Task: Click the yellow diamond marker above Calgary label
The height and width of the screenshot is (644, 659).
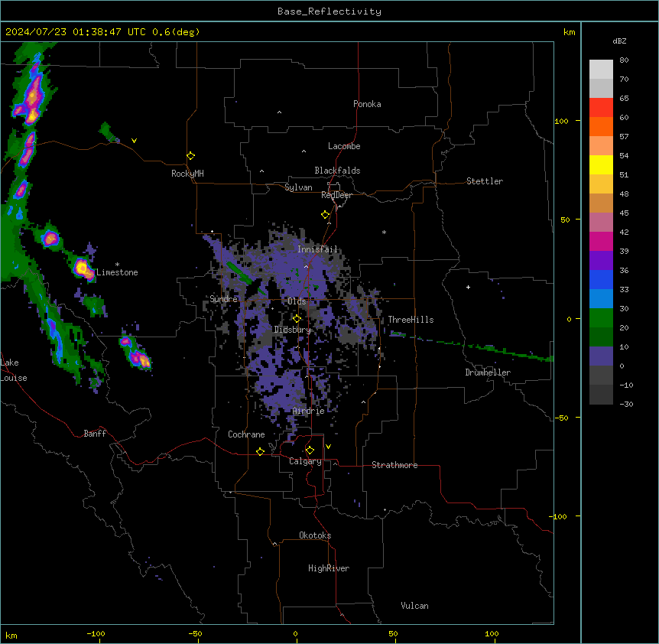Action: tap(310, 450)
